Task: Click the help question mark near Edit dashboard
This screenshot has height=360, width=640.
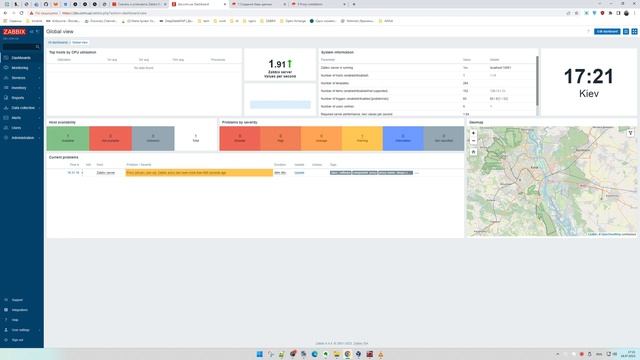Action: point(588,31)
